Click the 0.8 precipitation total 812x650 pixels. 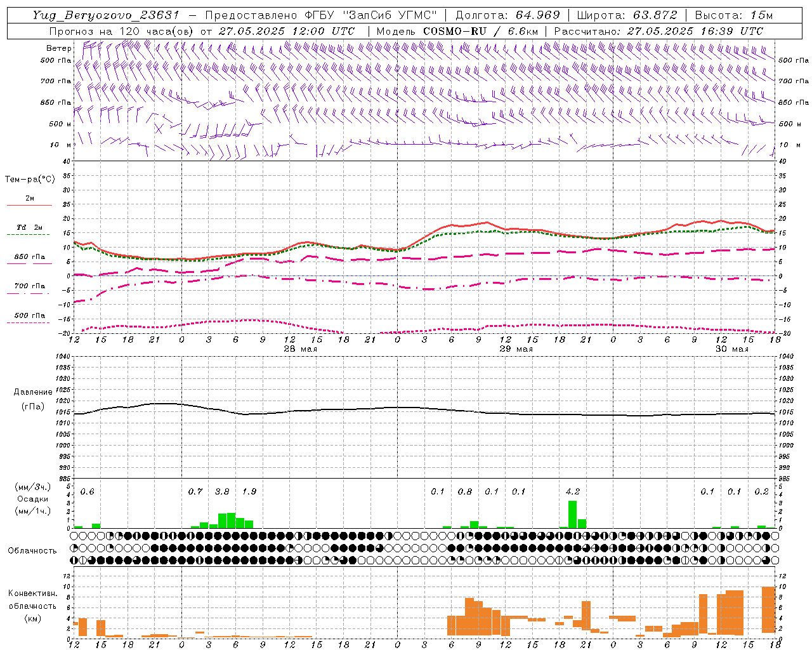465,491
